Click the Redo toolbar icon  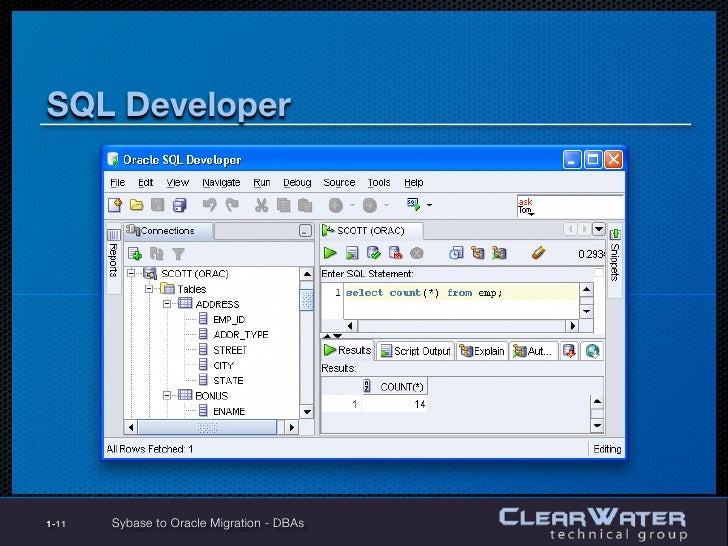pyautogui.click(x=232, y=205)
